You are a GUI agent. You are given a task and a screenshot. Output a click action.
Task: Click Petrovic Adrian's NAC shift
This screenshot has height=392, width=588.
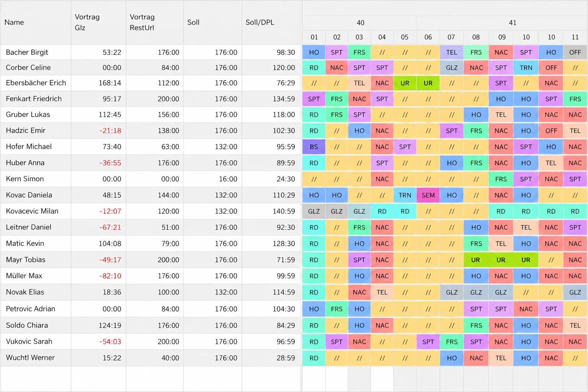point(526,309)
